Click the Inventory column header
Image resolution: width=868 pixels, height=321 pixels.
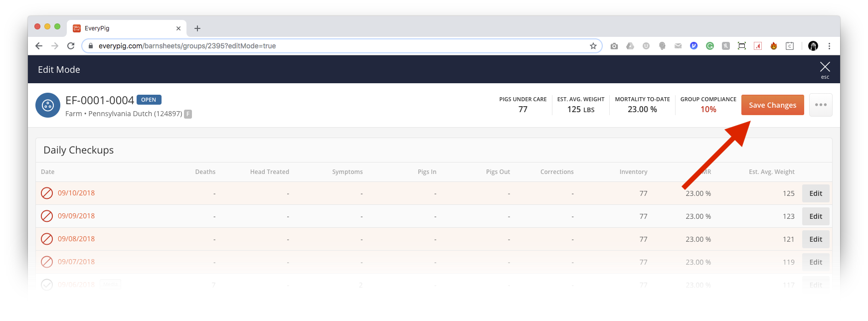[x=634, y=172]
